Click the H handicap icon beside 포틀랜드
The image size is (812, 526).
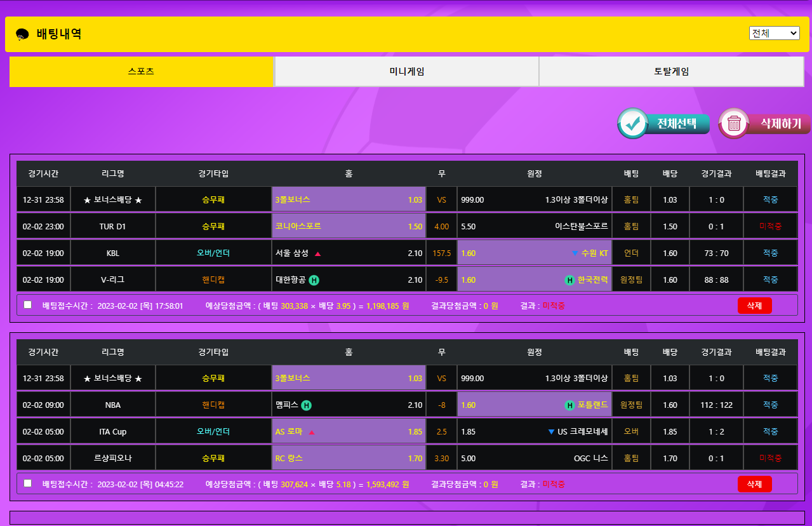pyautogui.click(x=569, y=405)
